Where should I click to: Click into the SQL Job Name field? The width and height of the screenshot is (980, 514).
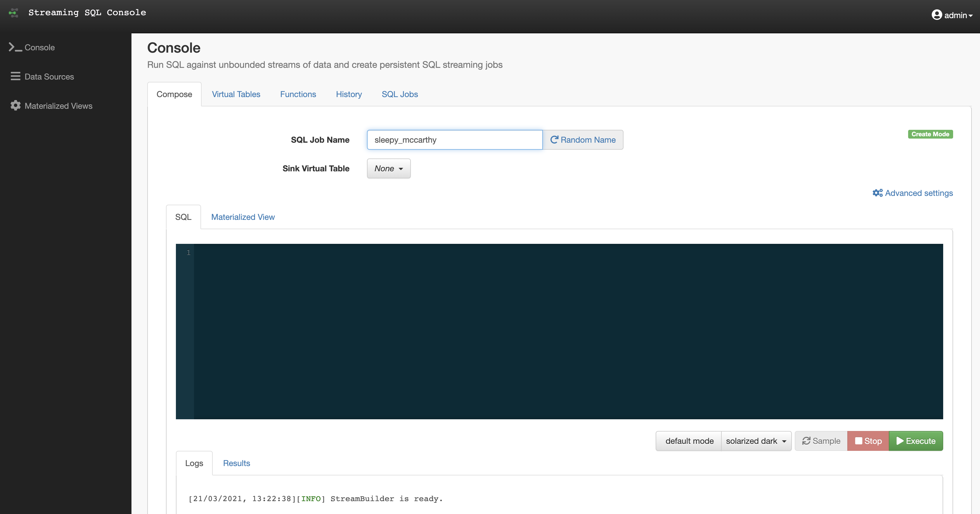pos(454,140)
